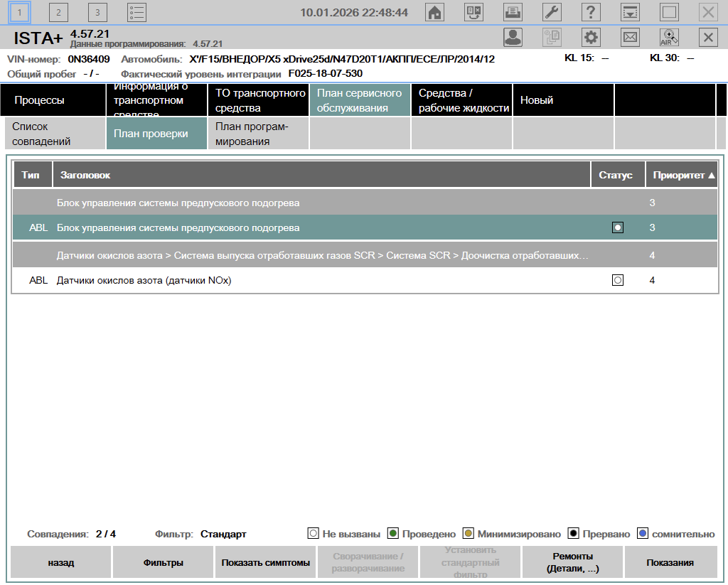Screen dimensions: 728x585
Task: Expand the Датчики окислов азота > SCR group row
Action: (322, 255)
